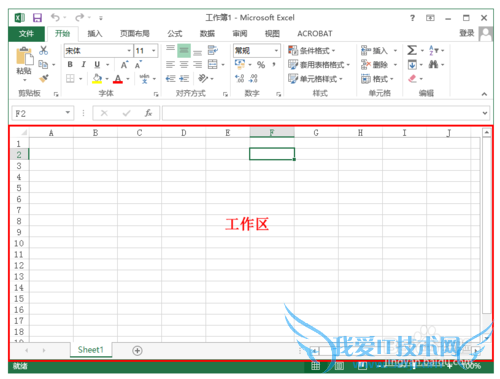Expand the formula bar

tap(485, 113)
